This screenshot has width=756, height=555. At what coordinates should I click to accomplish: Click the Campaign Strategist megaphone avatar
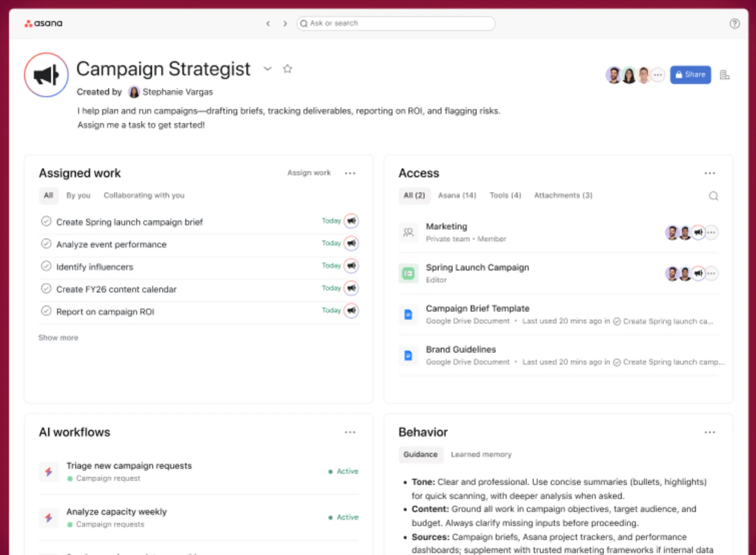tap(47, 75)
